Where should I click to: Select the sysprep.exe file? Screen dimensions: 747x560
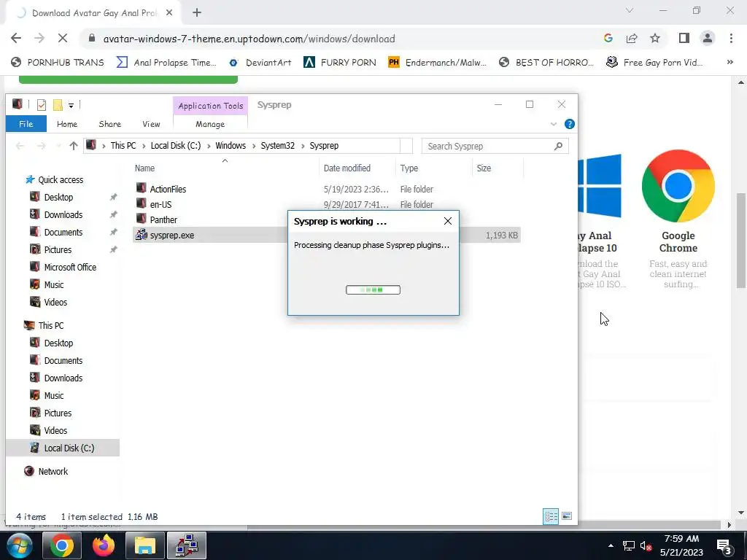click(172, 236)
